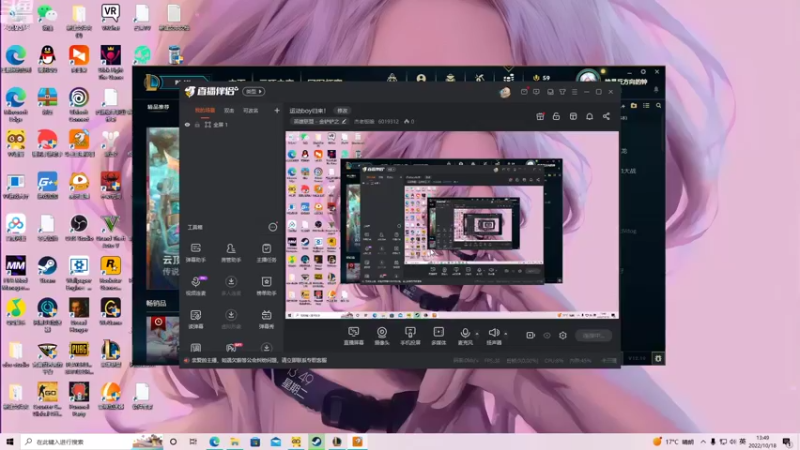The image size is (800, 450).
Task: Open Steam from the taskbar
Action: pos(316,441)
